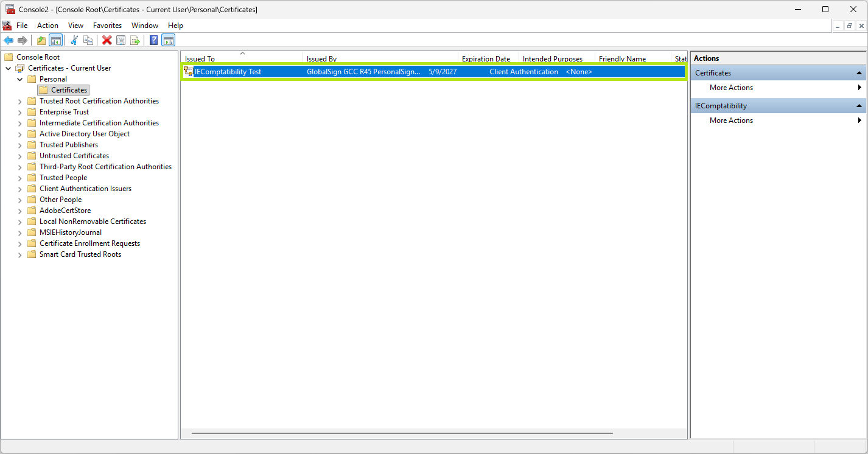This screenshot has height=454, width=868.
Task: Click the certificate list horizontal scrollbar
Action: click(402, 433)
